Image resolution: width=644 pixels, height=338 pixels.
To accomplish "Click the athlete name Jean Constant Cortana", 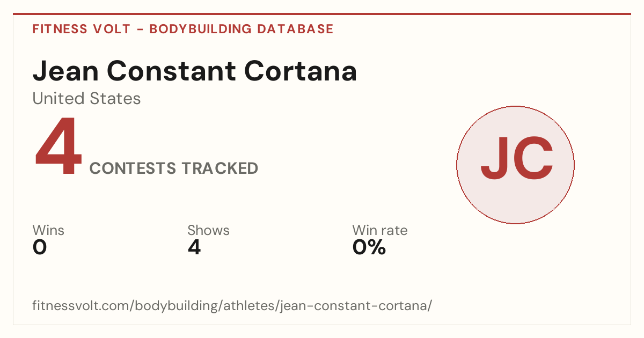I will (x=195, y=71).
